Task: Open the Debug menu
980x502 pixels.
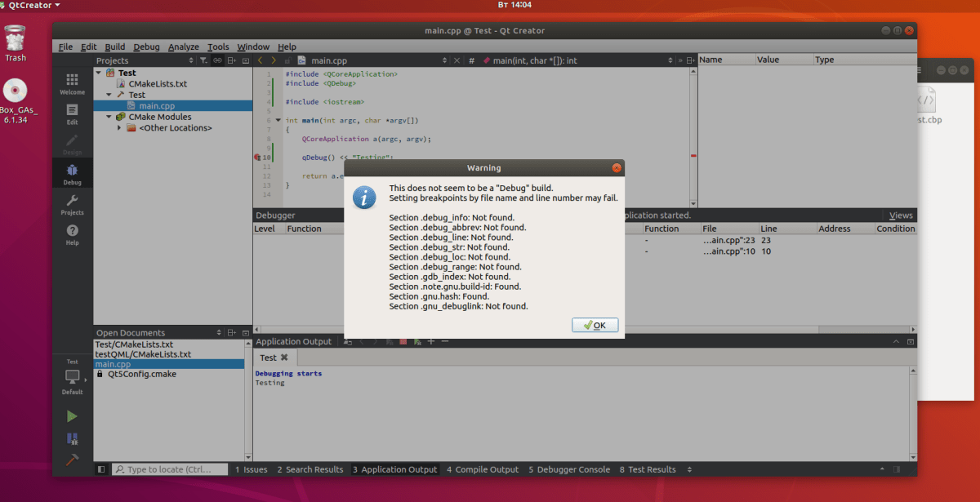Action: click(x=146, y=47)
